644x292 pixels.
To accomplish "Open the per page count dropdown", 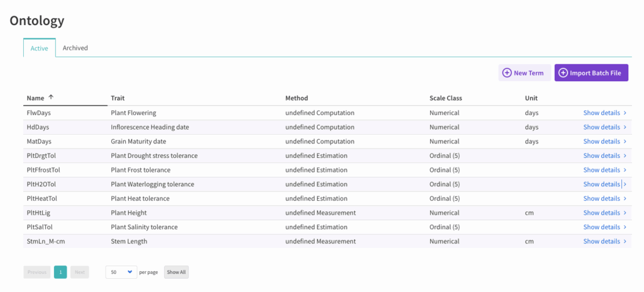I will click(x=121, y=272).
